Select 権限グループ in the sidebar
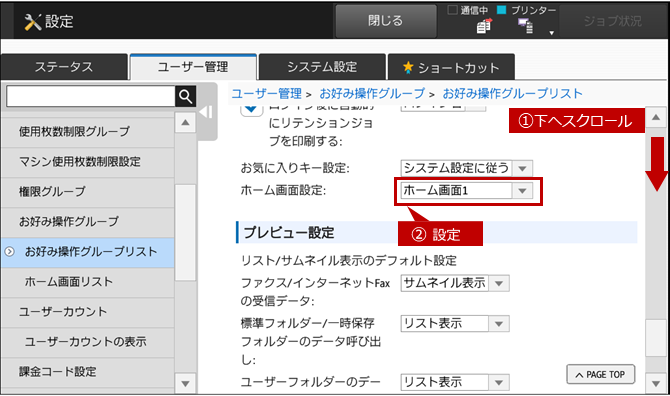Viewport: 670px width, 396px height. point(88,192)
